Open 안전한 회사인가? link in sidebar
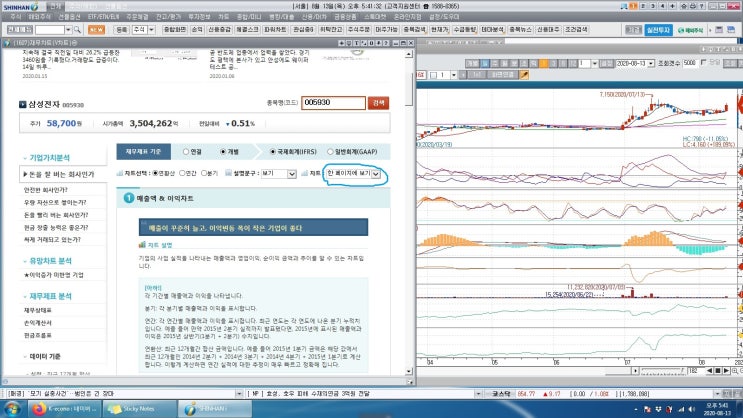Screen dimensions: 743x418 coord(46,190)
